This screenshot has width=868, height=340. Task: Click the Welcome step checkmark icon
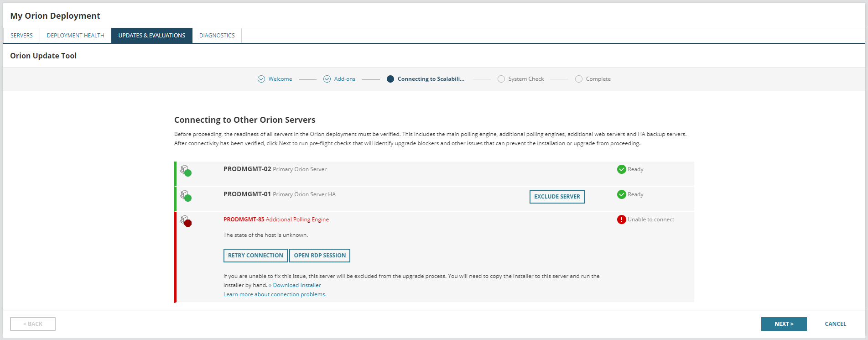(261, 79)
